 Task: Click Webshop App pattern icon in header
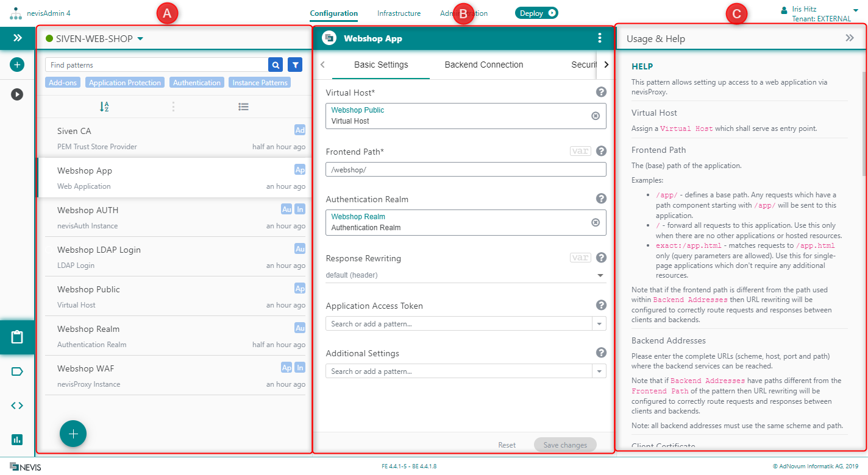pyautogui.click(x=329, y=38)
